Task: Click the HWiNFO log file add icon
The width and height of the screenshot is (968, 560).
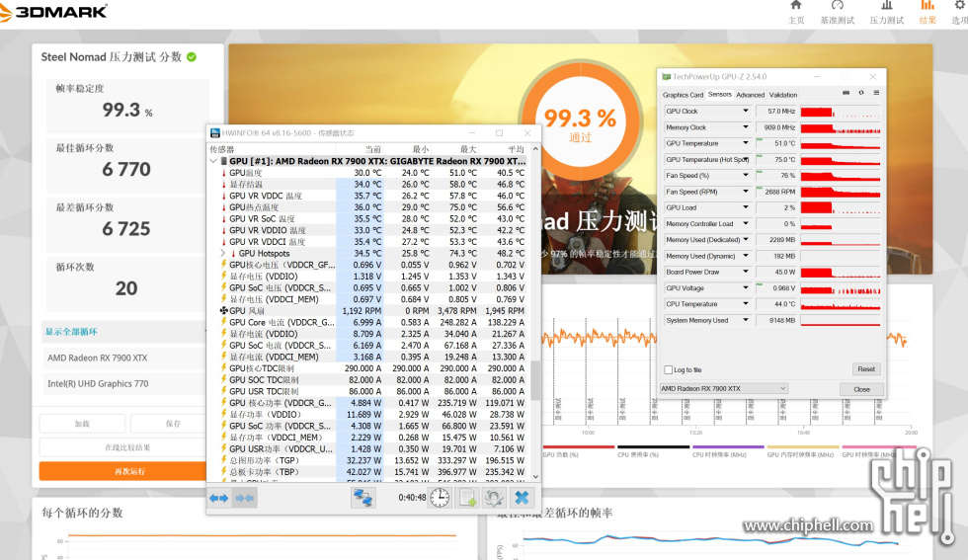Action: tap(467, 498)
